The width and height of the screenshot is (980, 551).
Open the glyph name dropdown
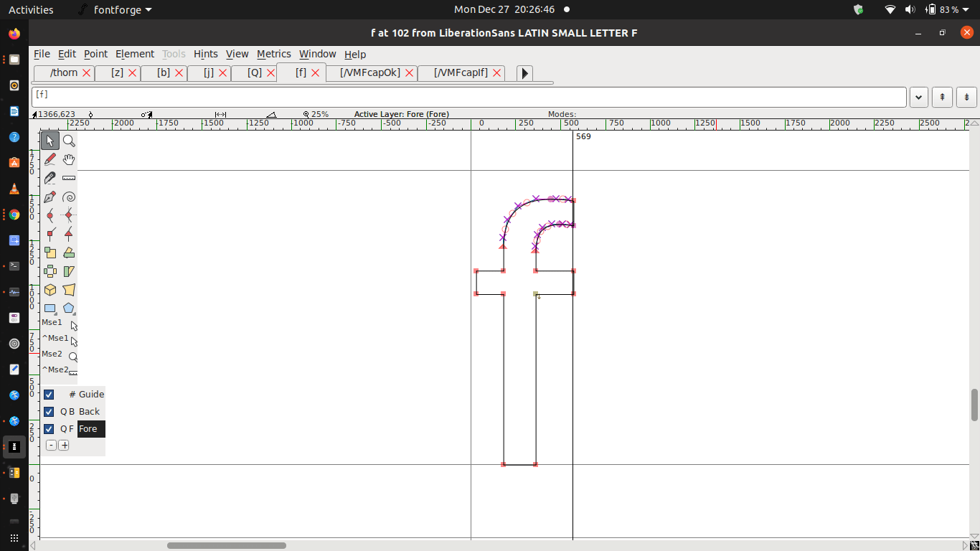point(918,96)
